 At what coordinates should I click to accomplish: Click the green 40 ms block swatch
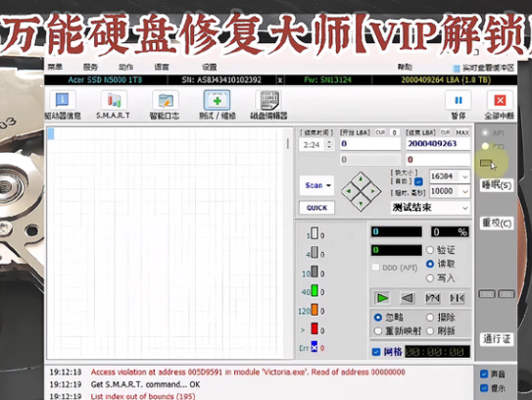(314, 291)
